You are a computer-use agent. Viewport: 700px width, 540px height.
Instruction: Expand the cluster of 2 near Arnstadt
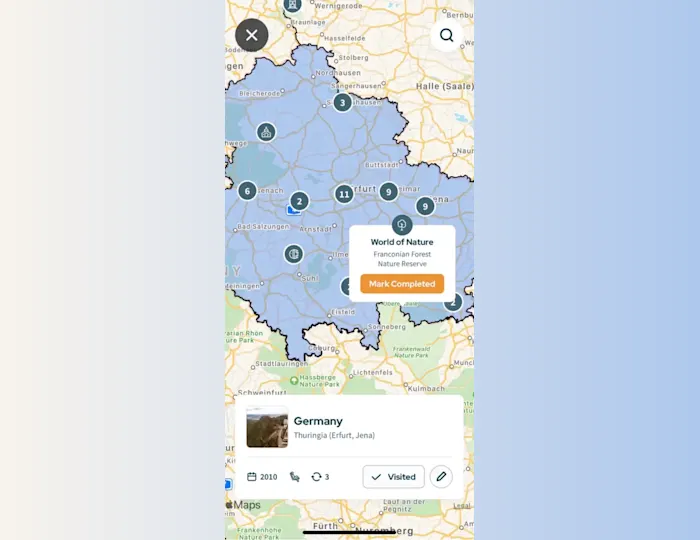tap(300, 201)
